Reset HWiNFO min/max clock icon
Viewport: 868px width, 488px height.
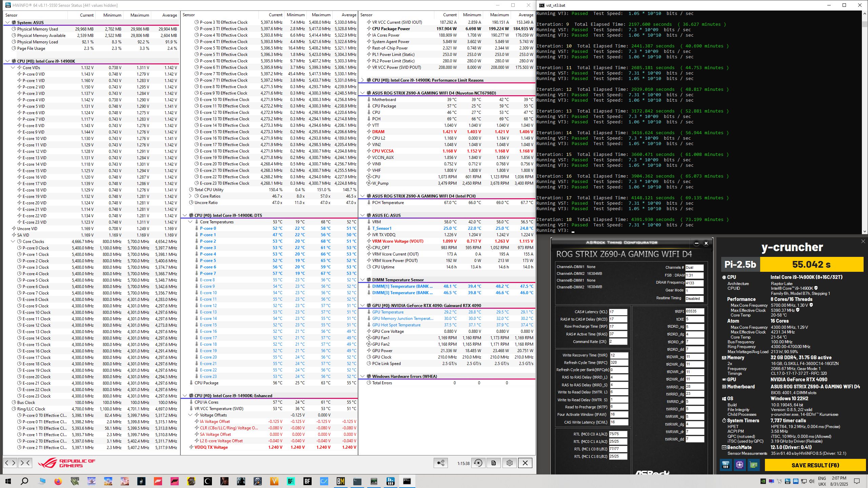tap(478, 463)
